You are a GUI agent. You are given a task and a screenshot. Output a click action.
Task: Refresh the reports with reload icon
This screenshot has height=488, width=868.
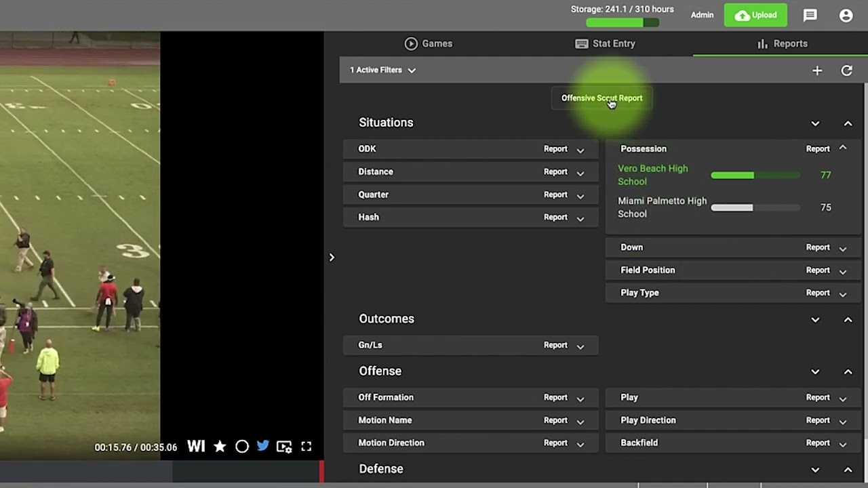(x=846, y=70)
